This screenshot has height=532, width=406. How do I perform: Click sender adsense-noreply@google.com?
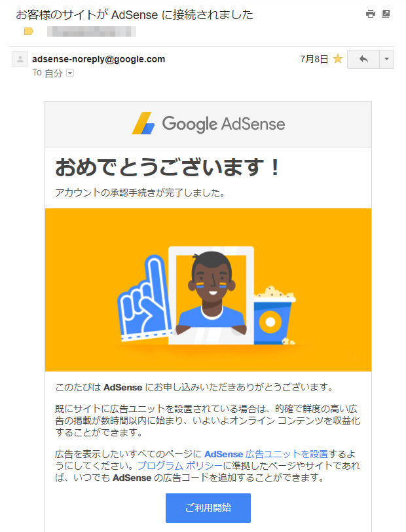point(99,59)
